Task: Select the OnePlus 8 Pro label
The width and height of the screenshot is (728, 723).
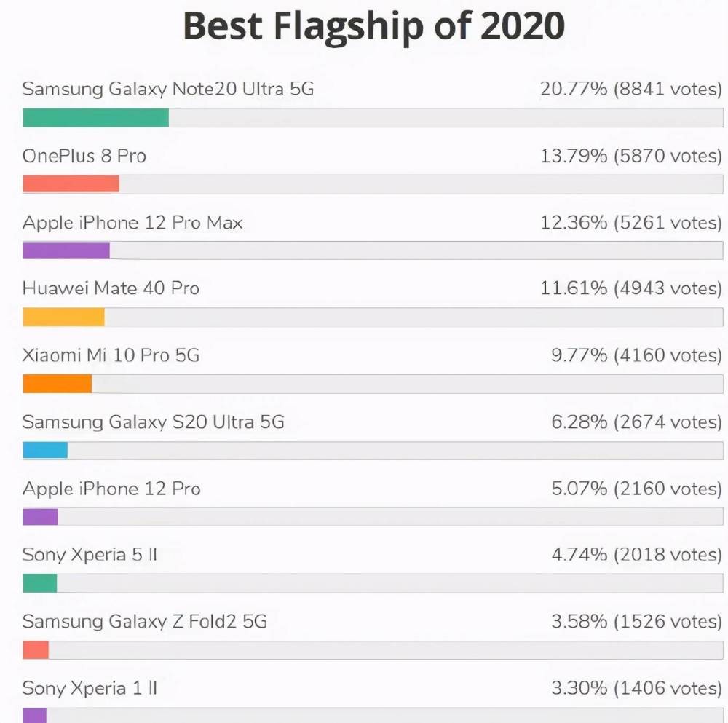Action: tap(84, 156)
